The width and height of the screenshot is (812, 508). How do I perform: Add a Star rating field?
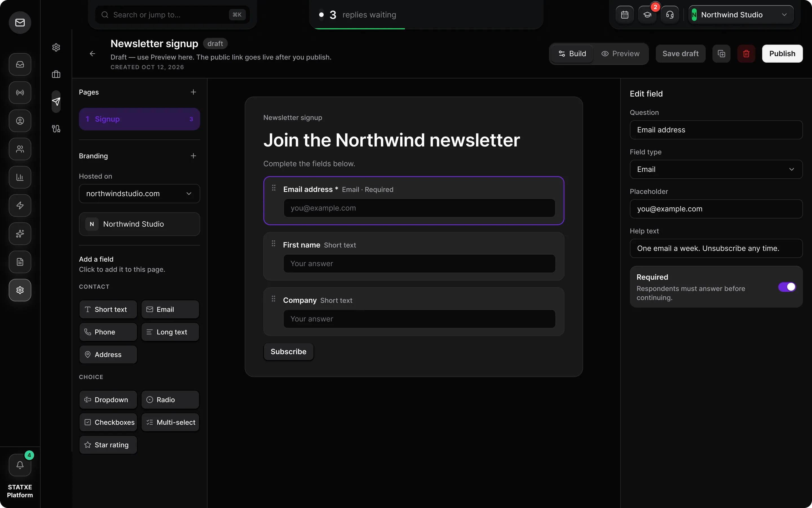point(108,445)
